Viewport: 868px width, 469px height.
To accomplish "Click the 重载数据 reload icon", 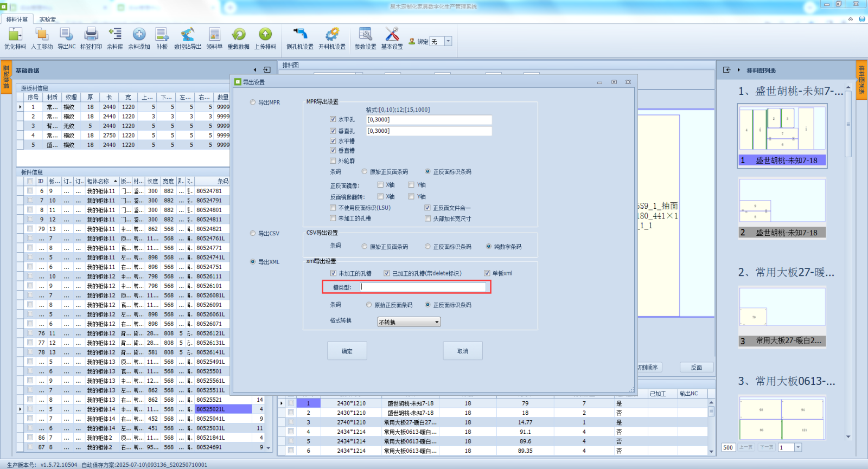I will pyautogui.click(x=239, y=35).
